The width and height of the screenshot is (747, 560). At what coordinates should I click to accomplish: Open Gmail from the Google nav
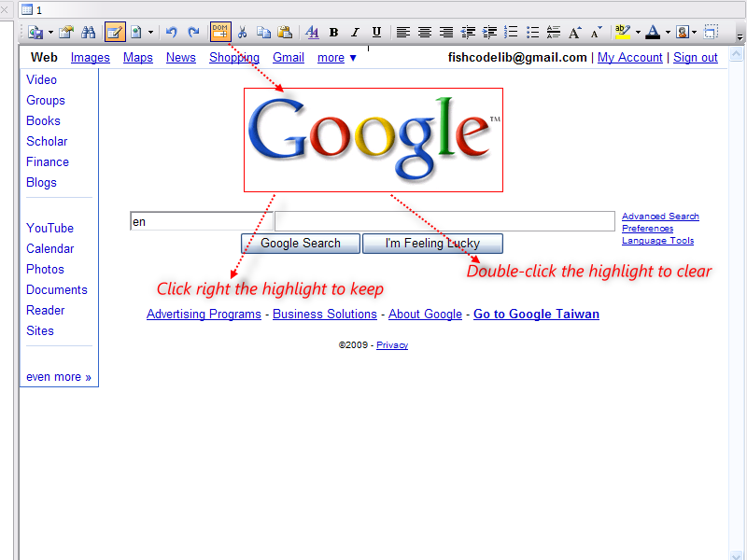pos(289,58)
